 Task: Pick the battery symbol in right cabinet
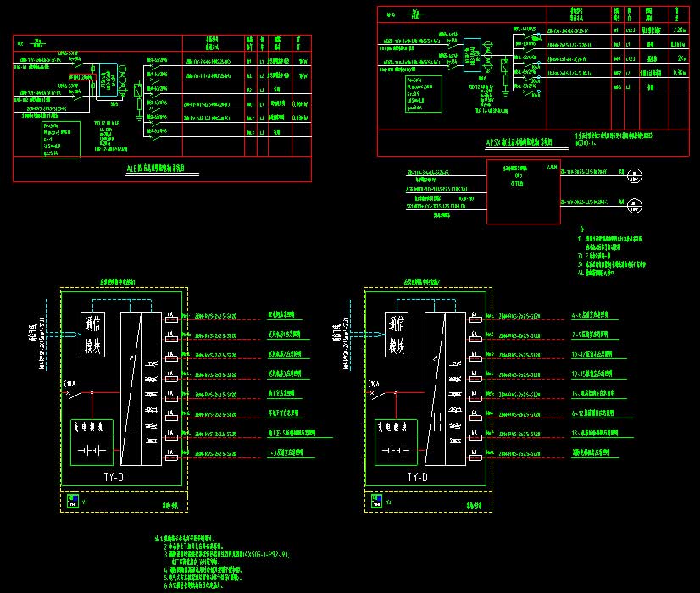click(396, 451)
